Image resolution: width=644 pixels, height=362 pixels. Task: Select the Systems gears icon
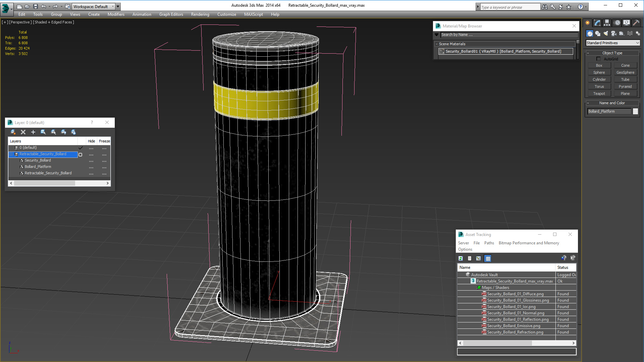tap(638, 34)
